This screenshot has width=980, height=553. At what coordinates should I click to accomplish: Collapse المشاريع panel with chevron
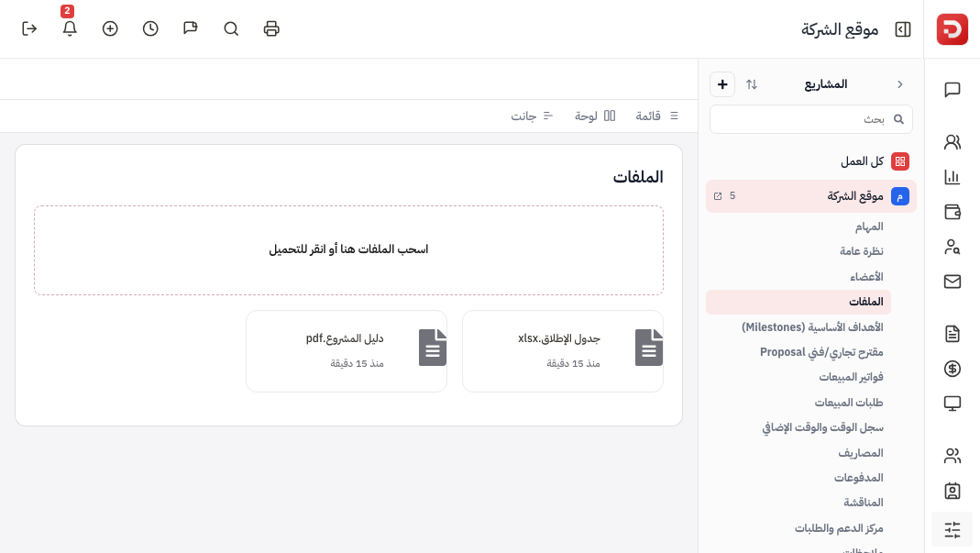(900, 84)
